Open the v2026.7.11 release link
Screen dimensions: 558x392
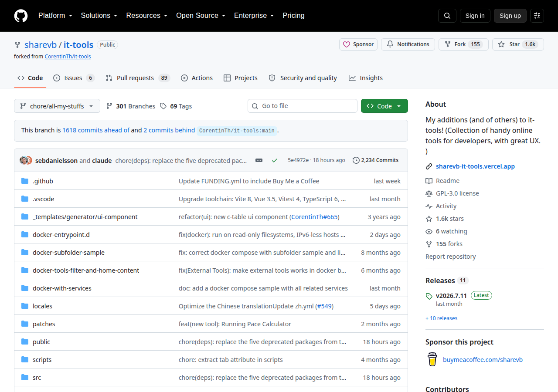pyautogui.click(x=451, y=296)
